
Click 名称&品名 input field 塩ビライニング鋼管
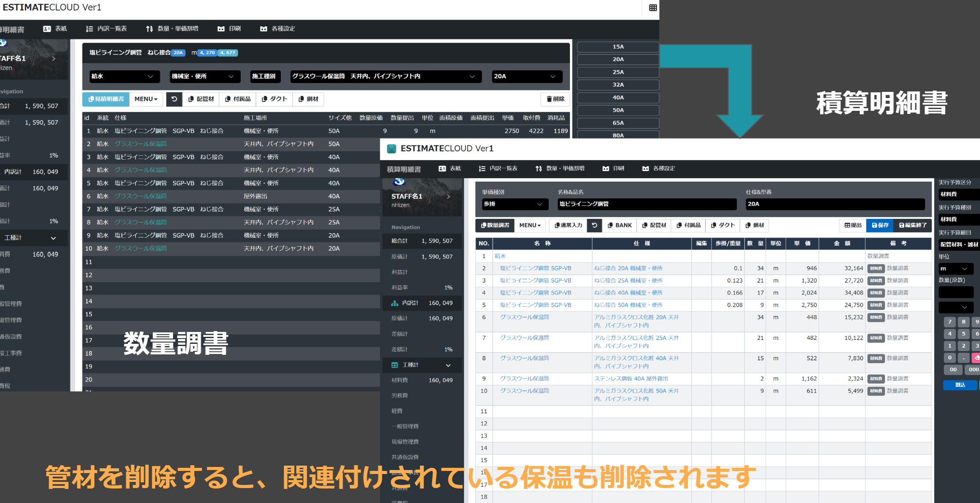[x=647, y=204]
